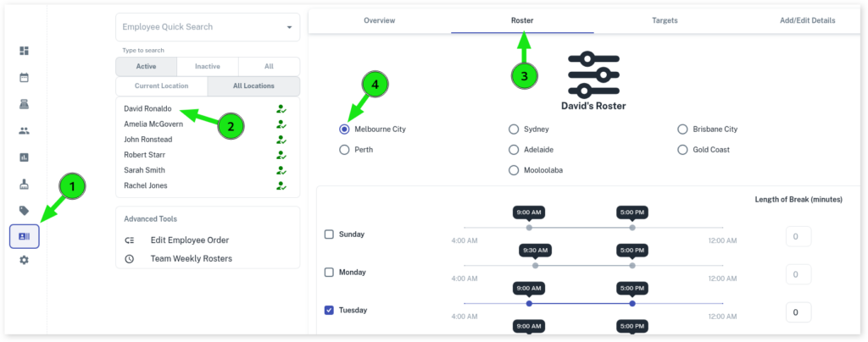
Task: Choose the Brisbane City radio button
Action: coord(683,130)
